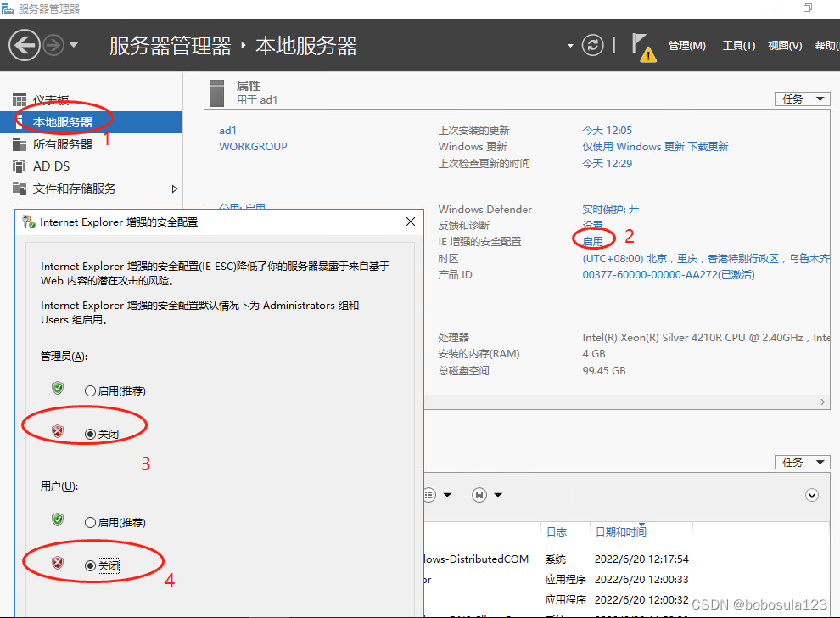Expand the events panel chevron button
Screen dimensions: 840x618
[x=812, y=495]
